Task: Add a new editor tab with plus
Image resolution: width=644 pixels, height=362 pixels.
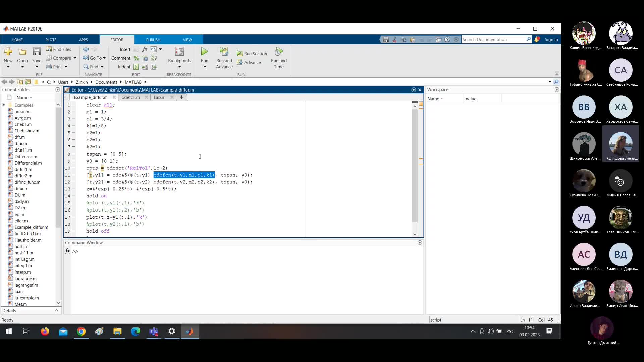Action: (x=181, y=97)
